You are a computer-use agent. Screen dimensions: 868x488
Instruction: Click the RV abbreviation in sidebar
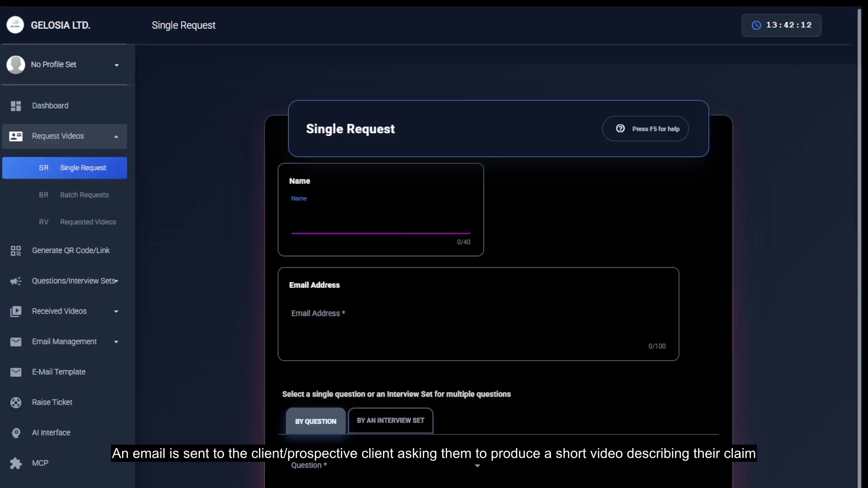tap(44, 222)
